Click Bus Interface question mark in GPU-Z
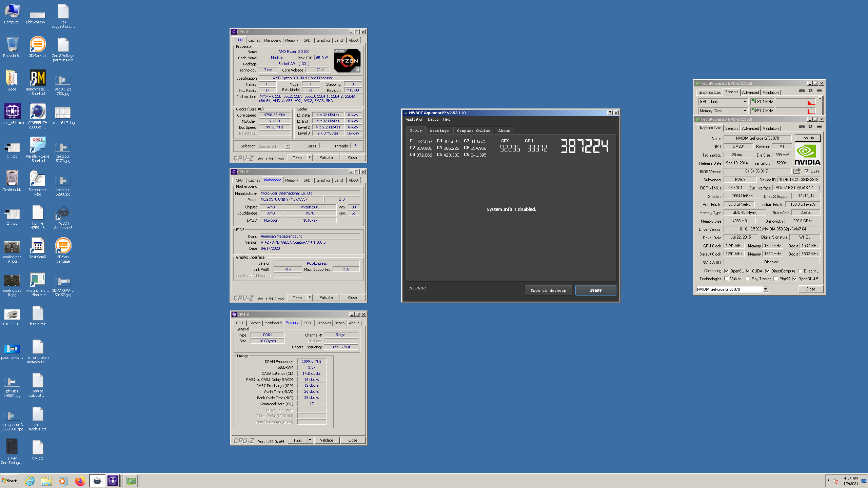868x488 pixels. point(819,188)
